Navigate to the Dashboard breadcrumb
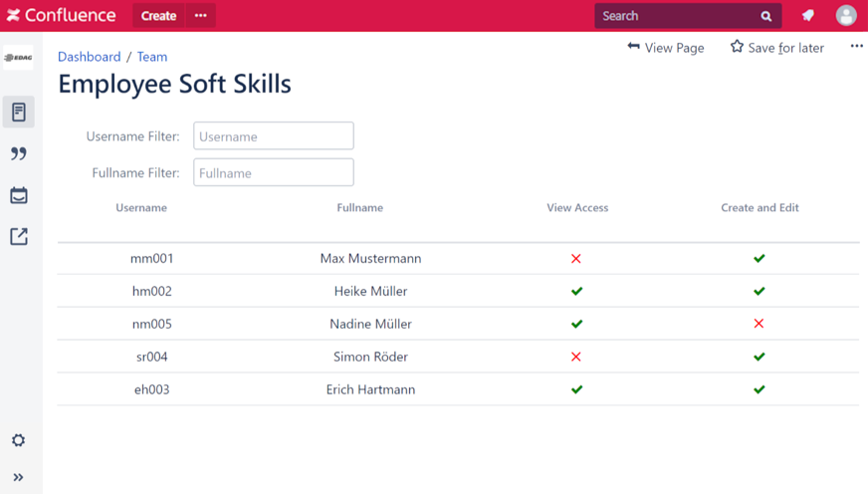This screenshot has height=494, width=868. click(89, 57)
